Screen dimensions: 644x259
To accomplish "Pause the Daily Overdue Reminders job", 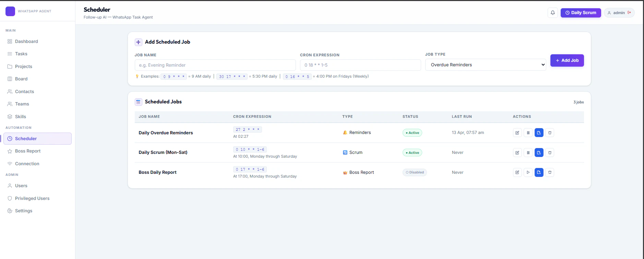I will tap(528, 133).
